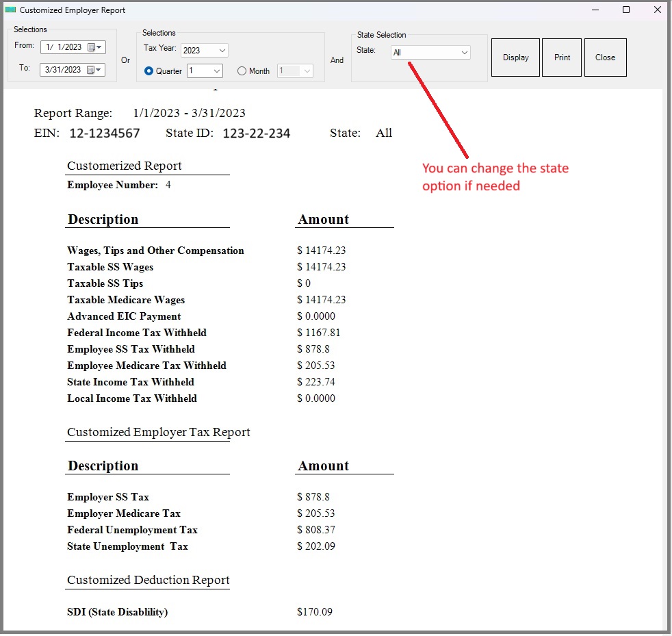This screenshot has height=636, width=672.
Task: Click the app icon in title bar
Action: tap(10, 10)
